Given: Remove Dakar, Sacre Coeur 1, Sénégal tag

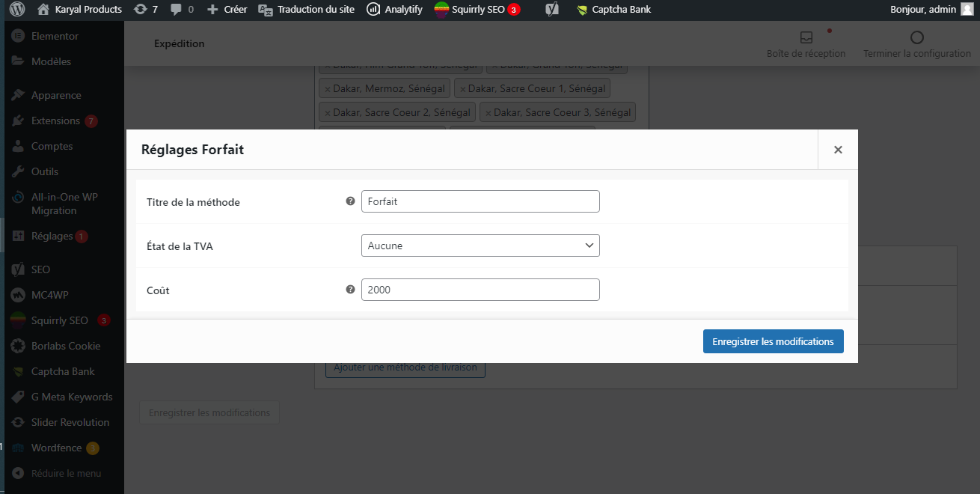Looking at the screenshot, I should [462, 89].
